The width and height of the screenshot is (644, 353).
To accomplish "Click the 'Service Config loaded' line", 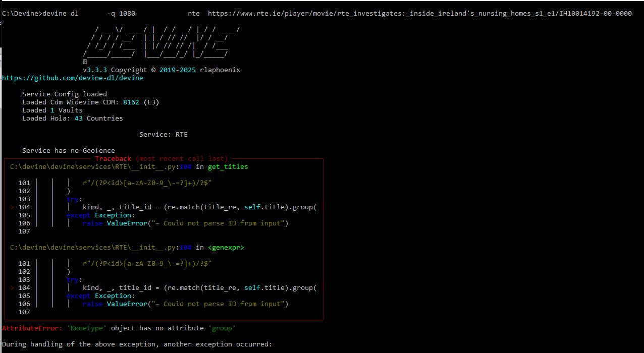I will pos(65,94).
